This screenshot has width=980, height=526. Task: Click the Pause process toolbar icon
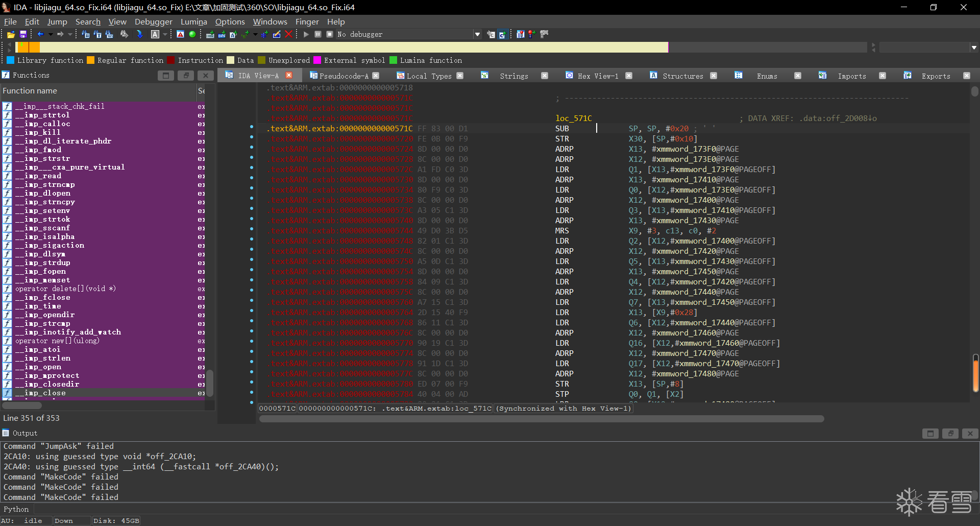pos(318,34)
